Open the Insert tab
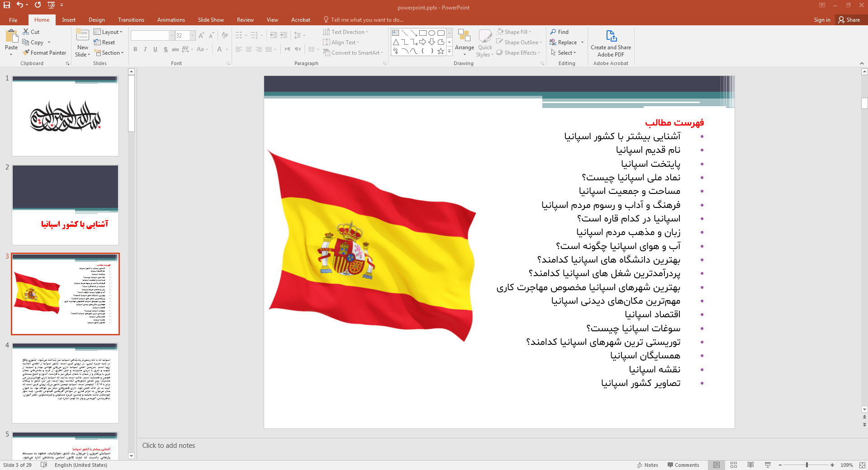The width and height of the screenshot is (868, 470). pyautogui.click(x=69, y=20)
